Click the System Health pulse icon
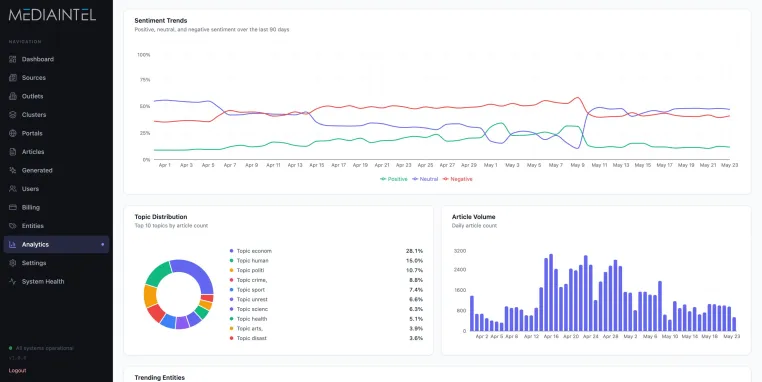 [13, 281]
